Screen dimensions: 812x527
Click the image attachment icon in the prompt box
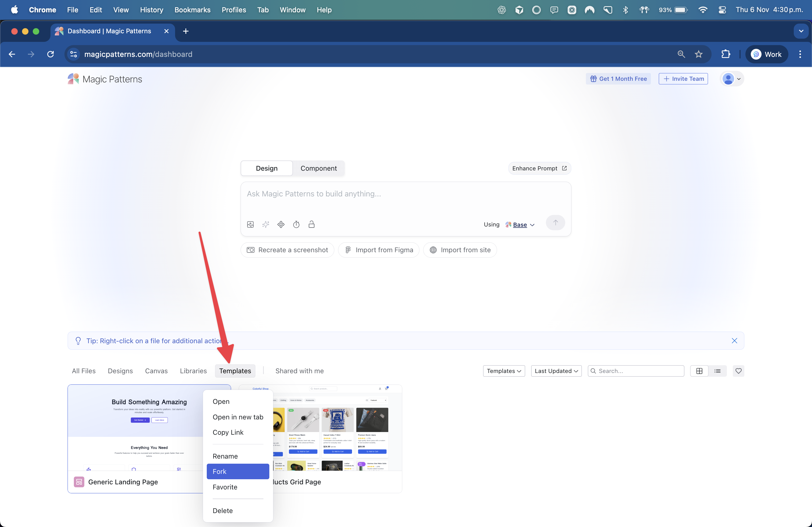(251, 224)
